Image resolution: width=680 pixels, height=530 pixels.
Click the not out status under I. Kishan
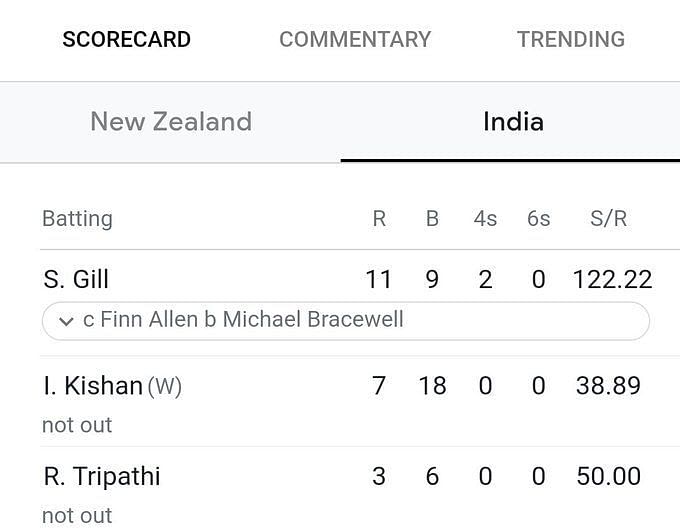coord(77,425)
